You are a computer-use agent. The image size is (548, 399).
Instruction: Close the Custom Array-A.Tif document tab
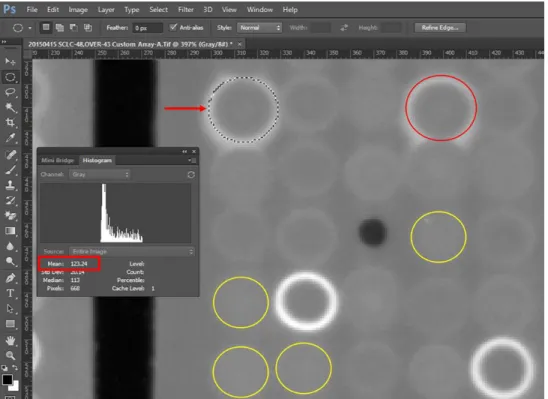coord(240,44)
